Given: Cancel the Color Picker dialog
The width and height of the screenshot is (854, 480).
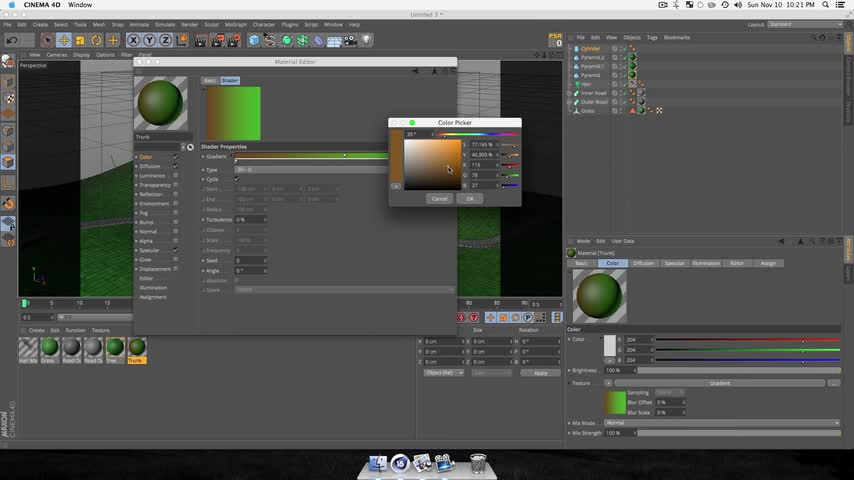Looking at the screenshot, I should point(439,198).
